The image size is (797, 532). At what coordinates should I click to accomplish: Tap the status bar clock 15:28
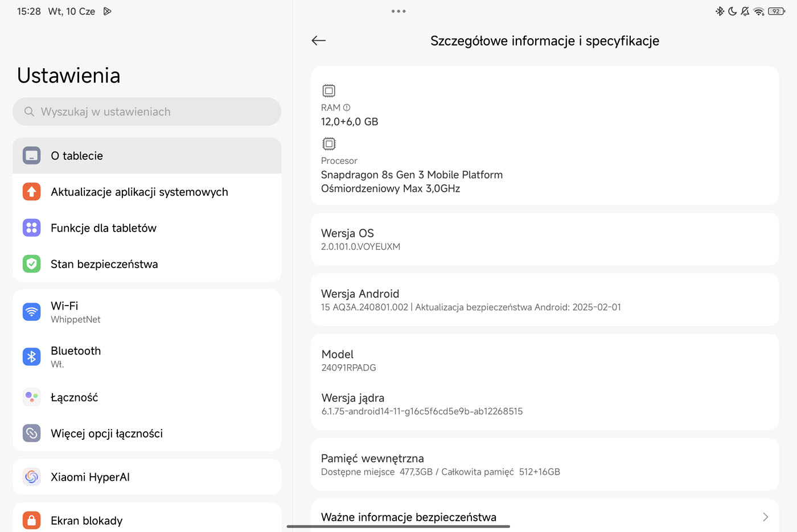(x=29, y=11)
